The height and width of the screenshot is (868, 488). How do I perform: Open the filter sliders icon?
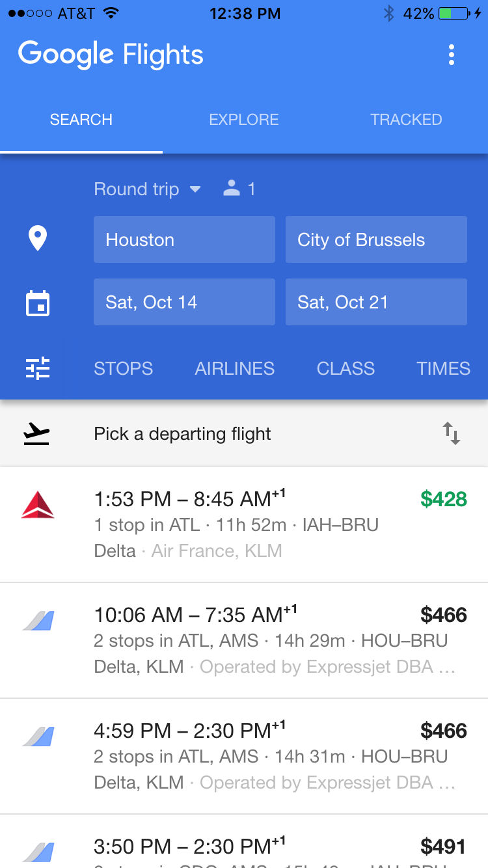pyautogui.click(x=38, y=368)
